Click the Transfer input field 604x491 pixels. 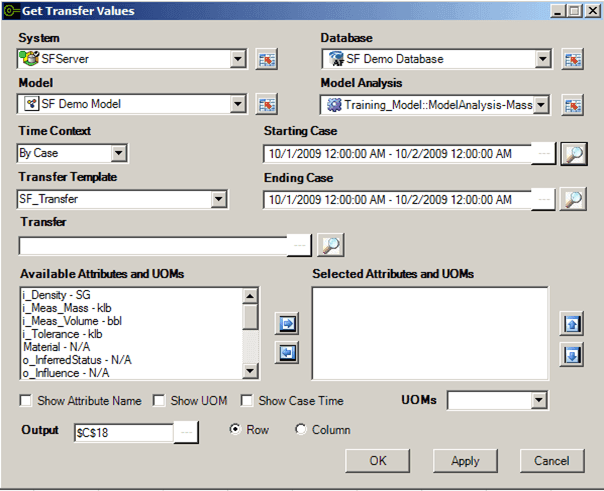click(x=153, y=245)
